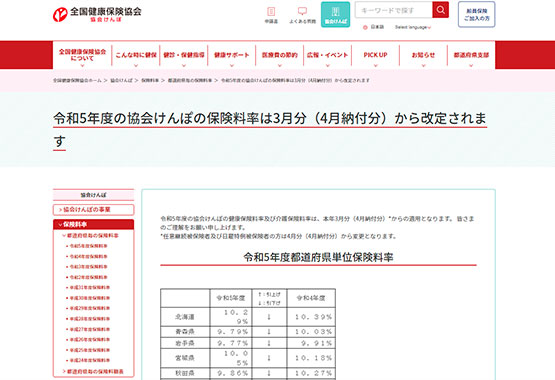Open the 医療費の節約 menu
This screenshot has height=380, width=555.
[x=280, y=55]
